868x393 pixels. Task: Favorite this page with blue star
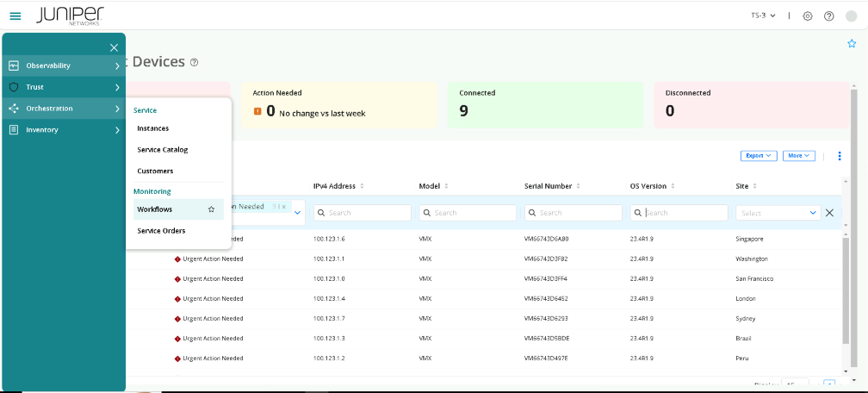[x=852, y=43]
